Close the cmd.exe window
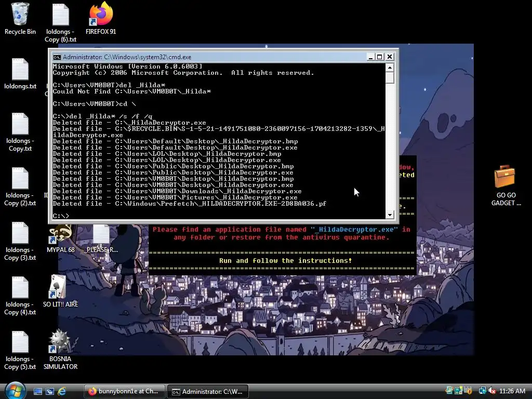Screen dimensions: 532x399 click(390, 57)
